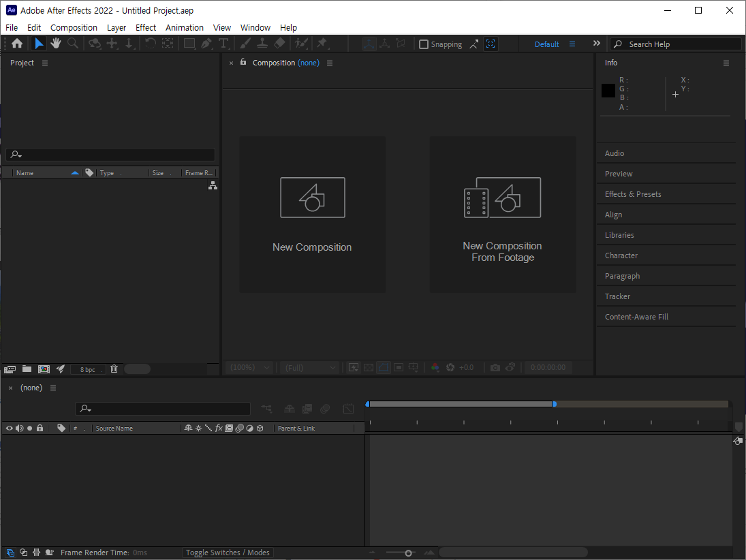Click New Composition From Footage
This screenshot has width=746, height=560.
tap(502, 215)
